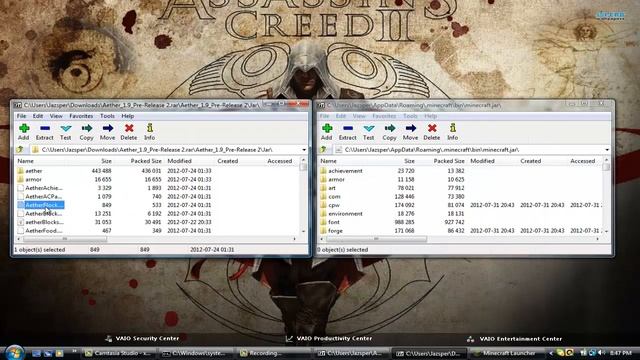
Task: Go up one folder in minecraft.jar window
Action: point(323,150)
